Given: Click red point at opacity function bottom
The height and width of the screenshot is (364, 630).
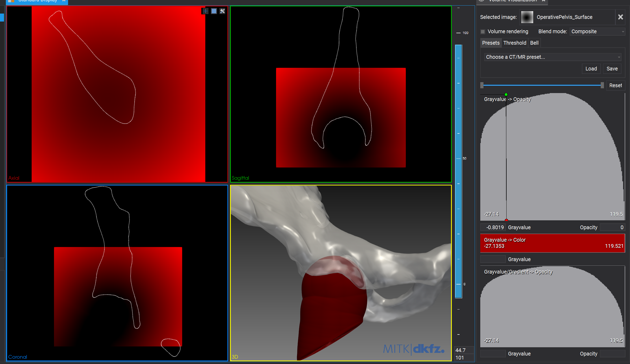Looking at the screenshot, I should pyautogui.click(x=506, y=220).
